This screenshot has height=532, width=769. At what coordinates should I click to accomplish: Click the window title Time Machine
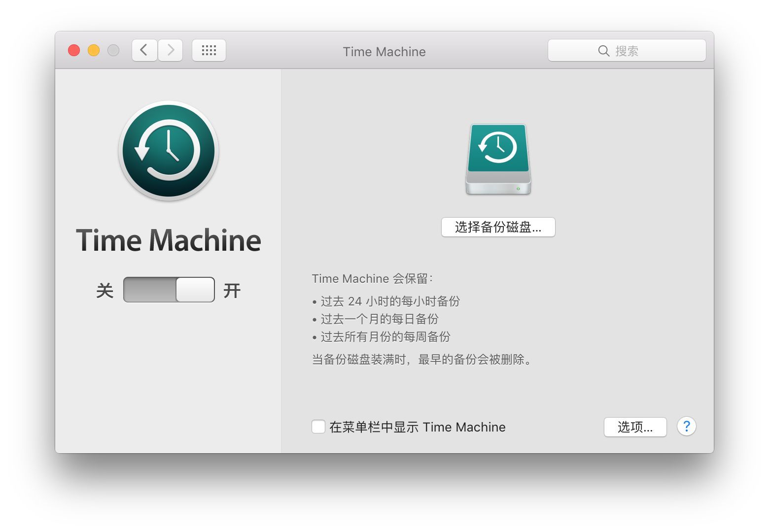point(384,52)
